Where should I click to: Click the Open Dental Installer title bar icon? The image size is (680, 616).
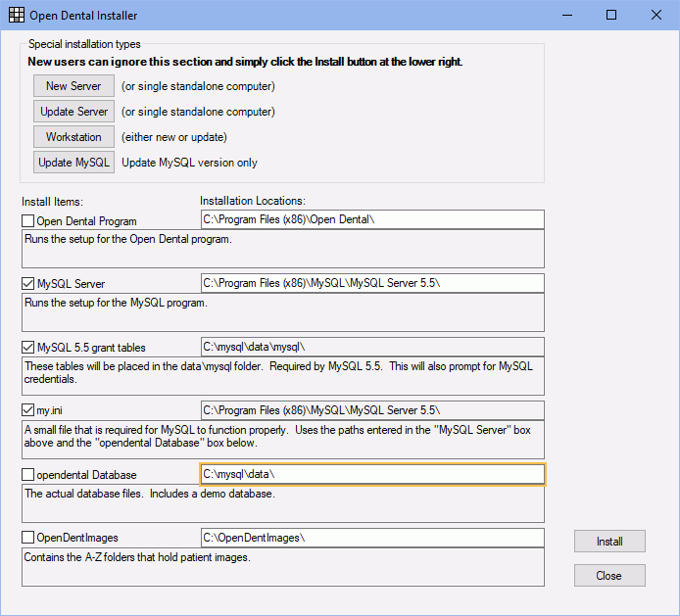pos(16,16)
